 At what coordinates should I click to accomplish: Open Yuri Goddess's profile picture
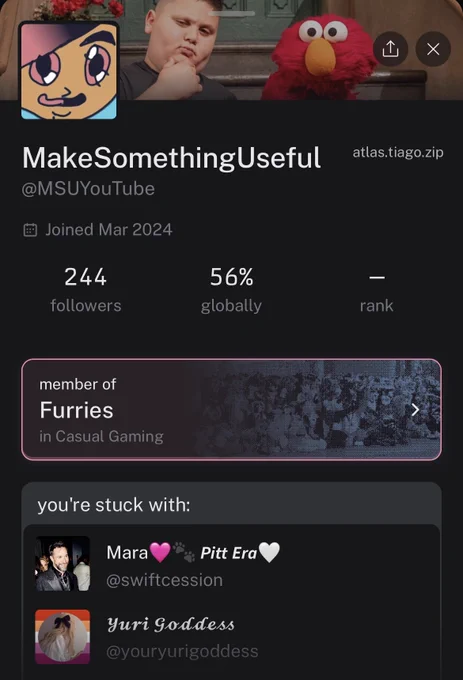point(62,637)
